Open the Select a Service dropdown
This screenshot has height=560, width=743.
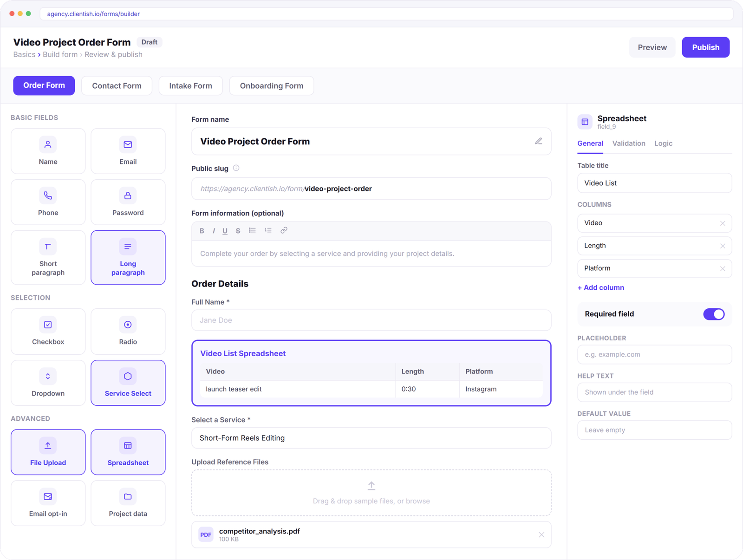coord(371,438)
